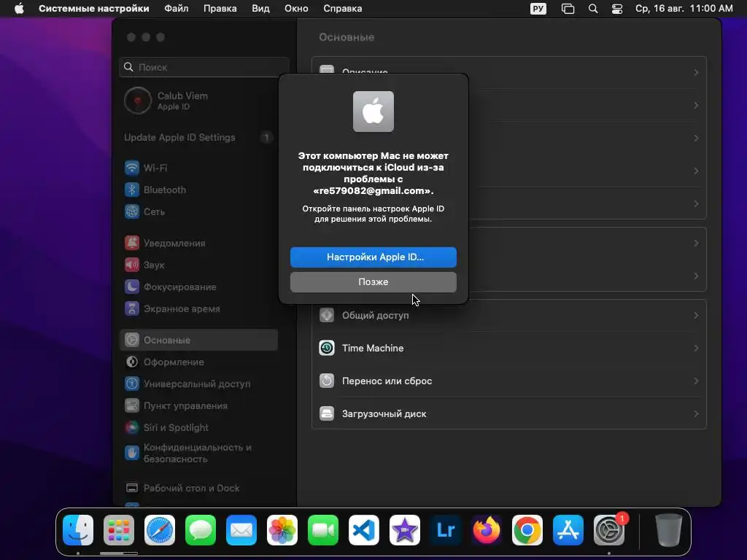Open Photos app in Dock

tap(282, 530)
